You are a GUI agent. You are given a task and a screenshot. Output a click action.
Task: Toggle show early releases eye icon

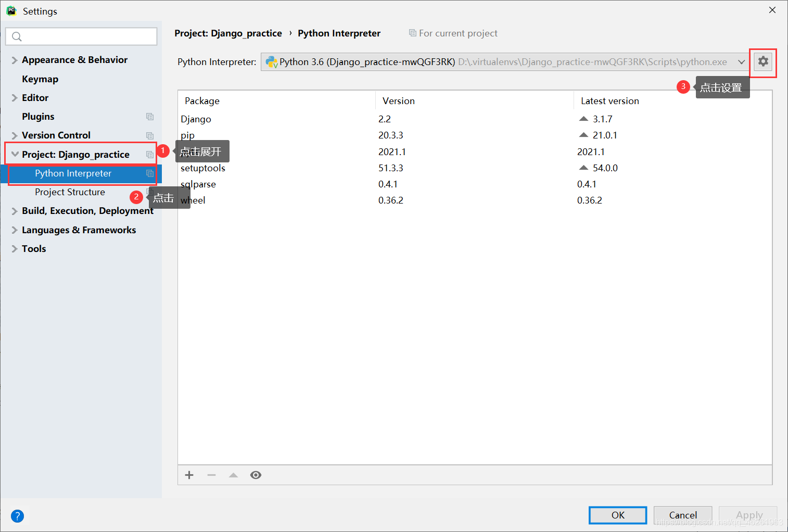pyautogui.click(x=256, y=475)
